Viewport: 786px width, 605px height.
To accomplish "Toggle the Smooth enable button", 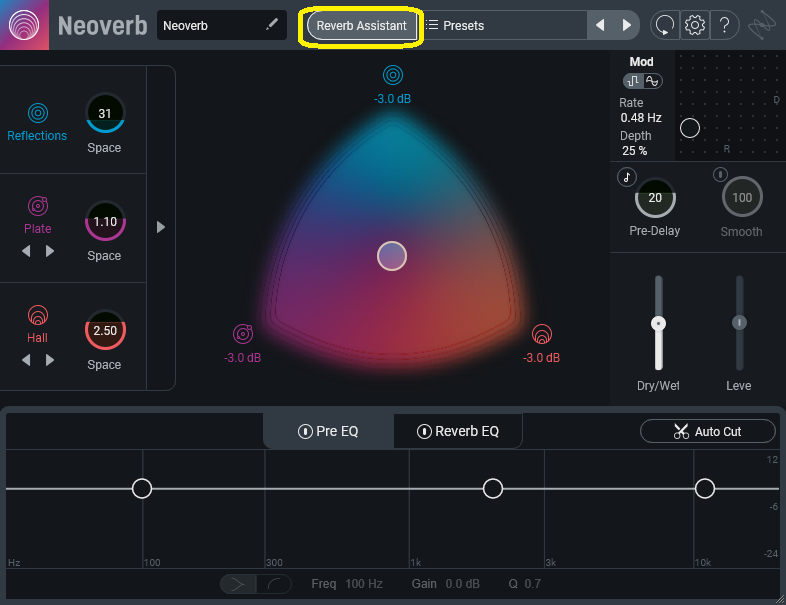I will (719, 176).
